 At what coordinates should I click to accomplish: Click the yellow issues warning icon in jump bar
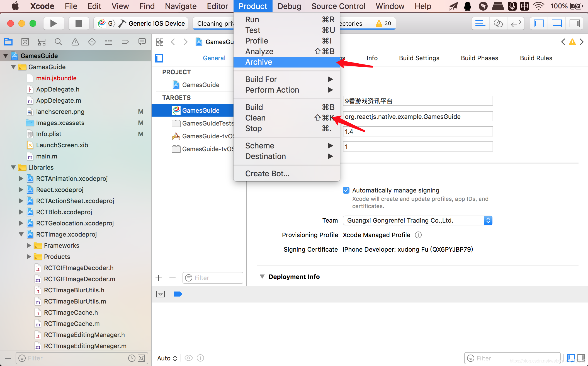(572, 42)
